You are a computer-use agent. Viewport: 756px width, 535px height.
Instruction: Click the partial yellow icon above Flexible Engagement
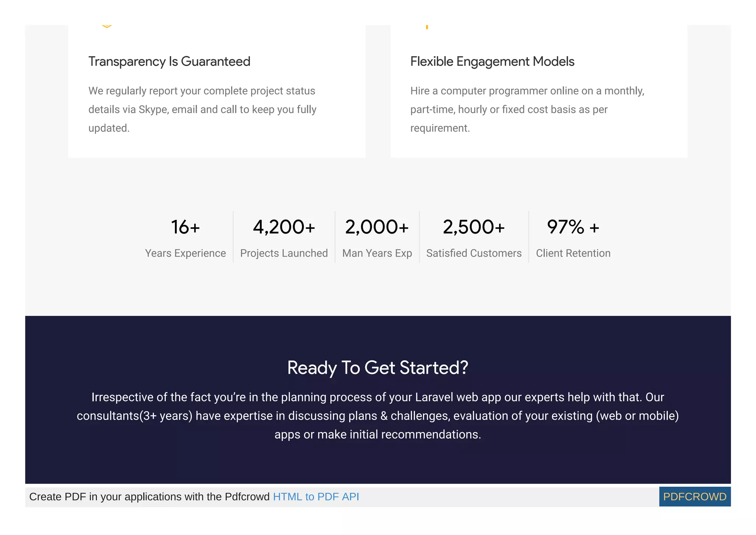pos(427,27)
